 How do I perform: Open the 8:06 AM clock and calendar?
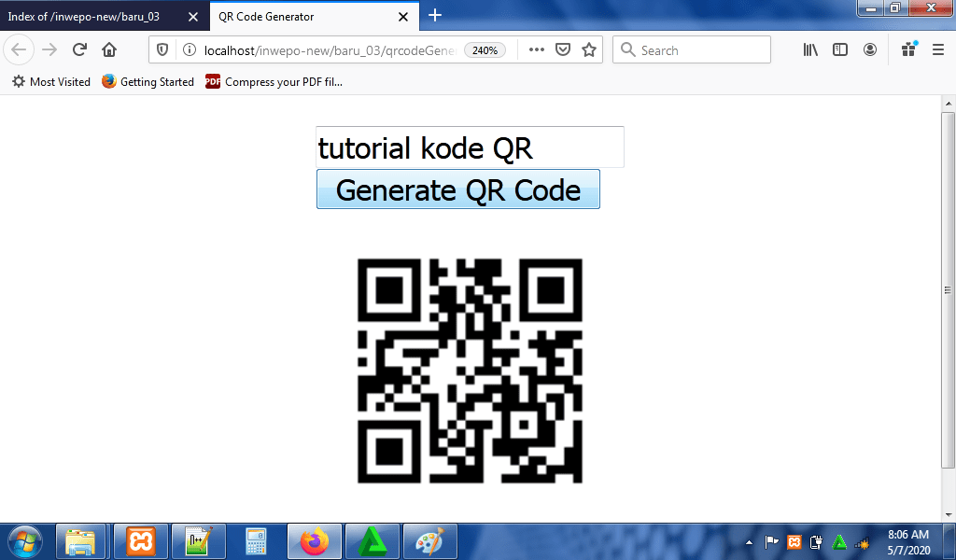(x=908, y=541)
